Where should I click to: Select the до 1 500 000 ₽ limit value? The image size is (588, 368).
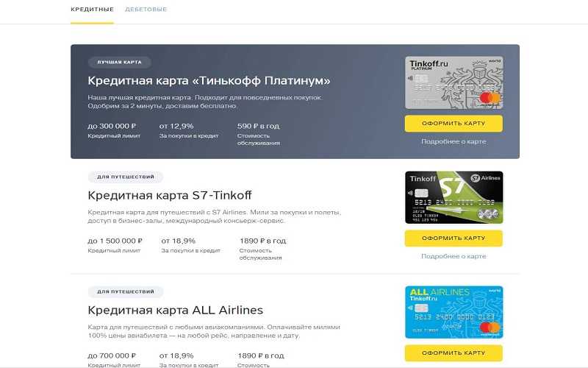tap(115, 241)
